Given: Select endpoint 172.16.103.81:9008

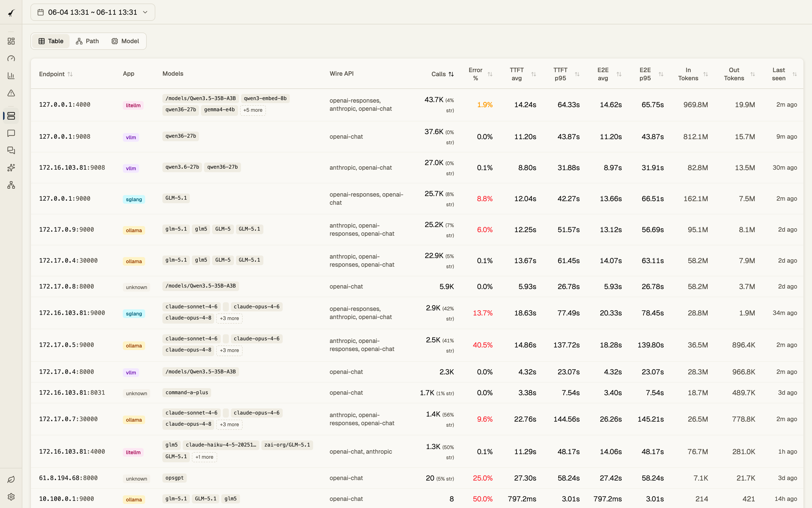Looking at the screenshot, I should (72, 168).
